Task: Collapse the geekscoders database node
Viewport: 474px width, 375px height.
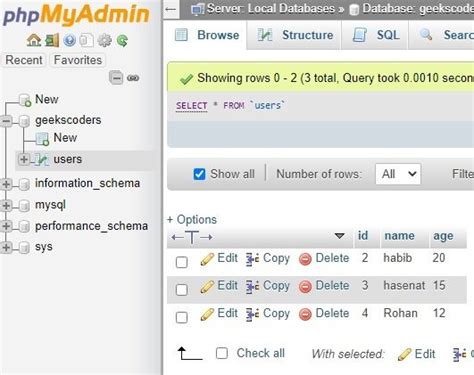Action: [x=6, y=121]
